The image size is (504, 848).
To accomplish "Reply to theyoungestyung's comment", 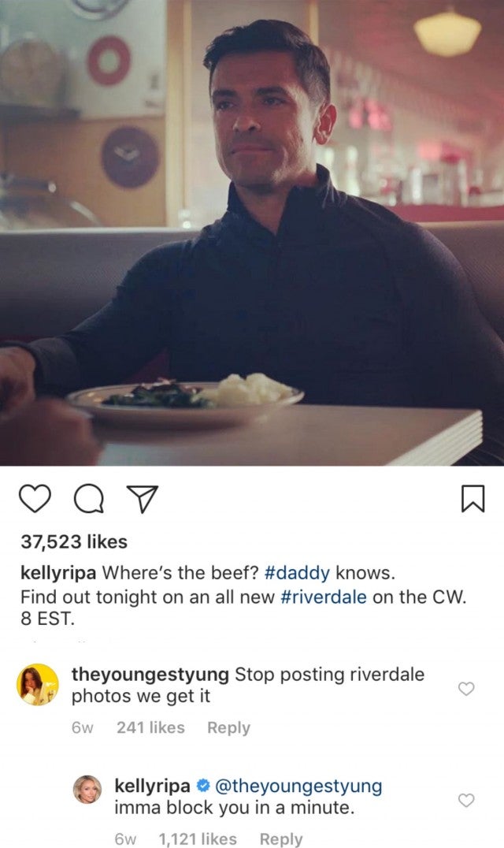I will point(228,728).
